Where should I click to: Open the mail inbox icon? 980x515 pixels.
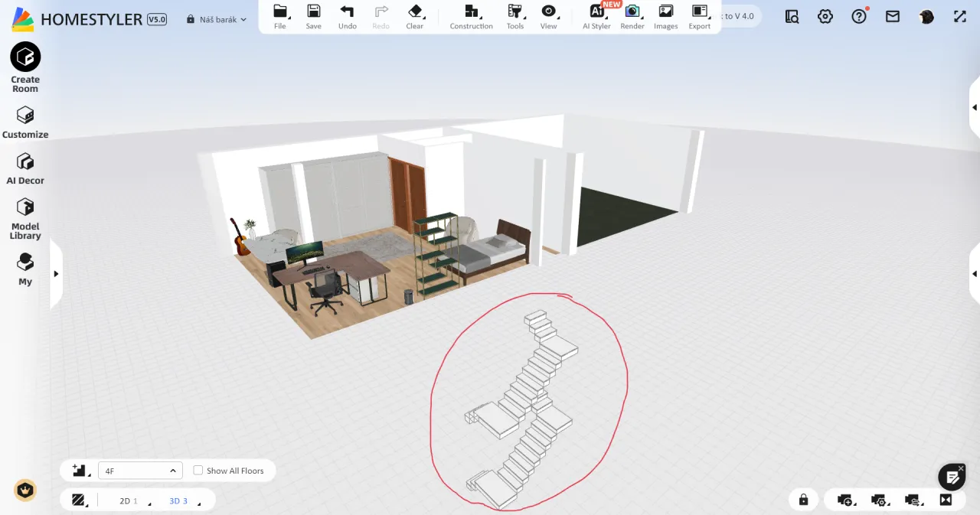tap(893, 16)
